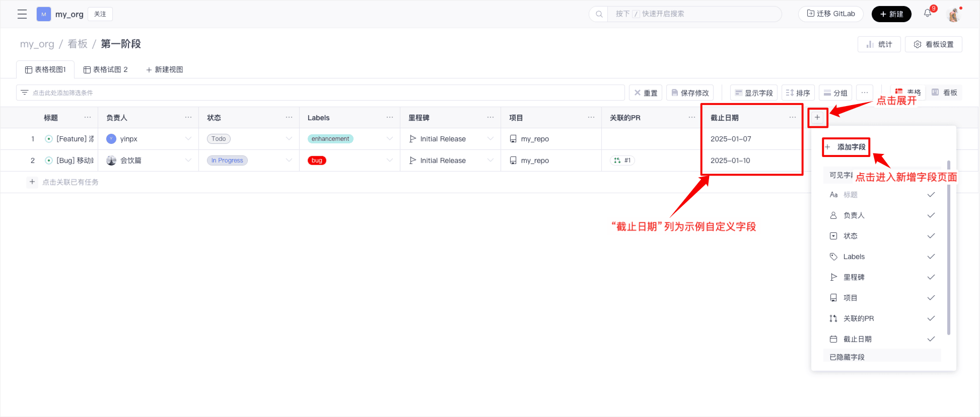This screenshot has height=417, width=980.
Task: Click the my_org organization avatar icon
Action: pos(44,14)
